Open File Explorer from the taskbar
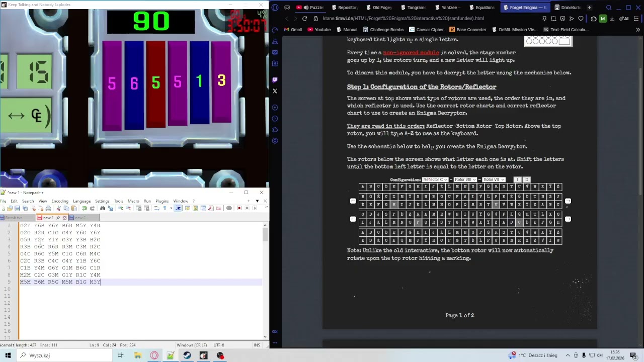Viewport: 644px width, 362px height. [137, 355]
